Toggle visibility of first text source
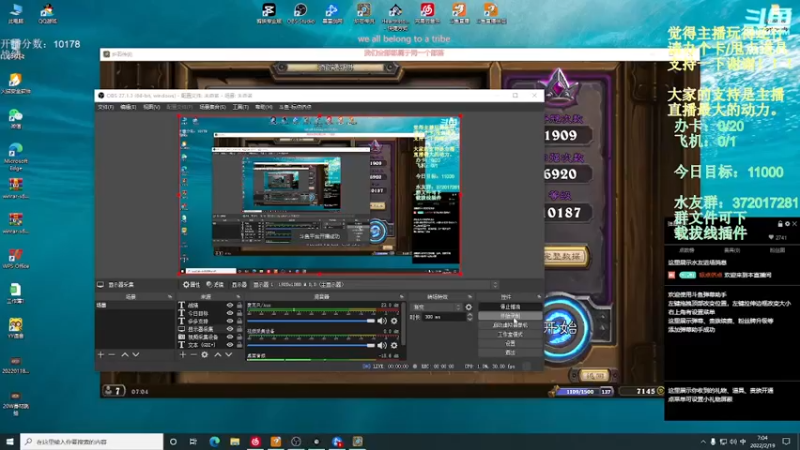The height and width of the screenshot is (450, 800). (230, 306)
